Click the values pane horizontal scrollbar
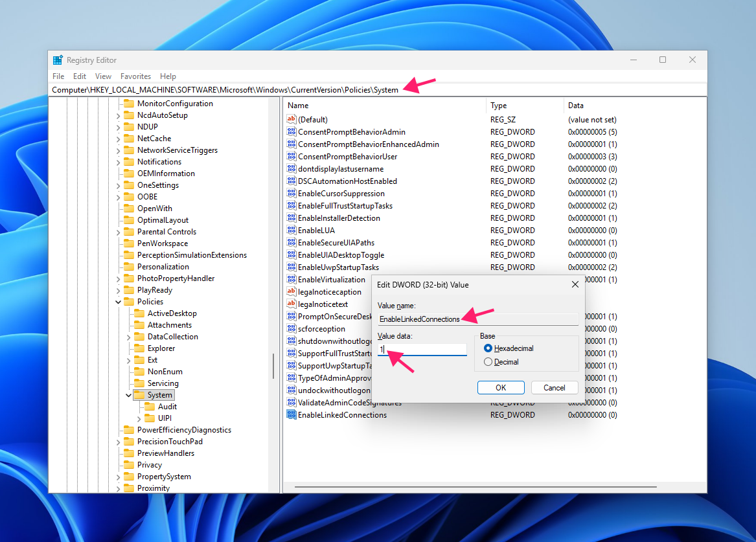 click(475, 487)
